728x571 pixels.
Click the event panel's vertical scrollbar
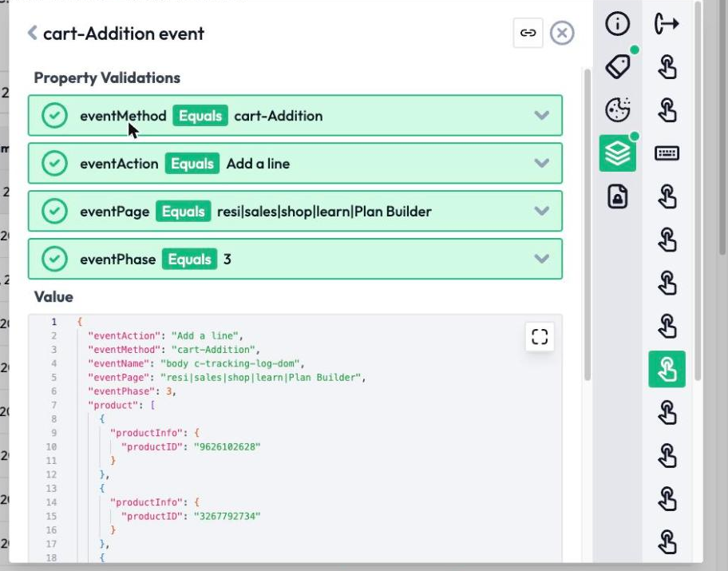pyautogui.click(x=588, y=224)
